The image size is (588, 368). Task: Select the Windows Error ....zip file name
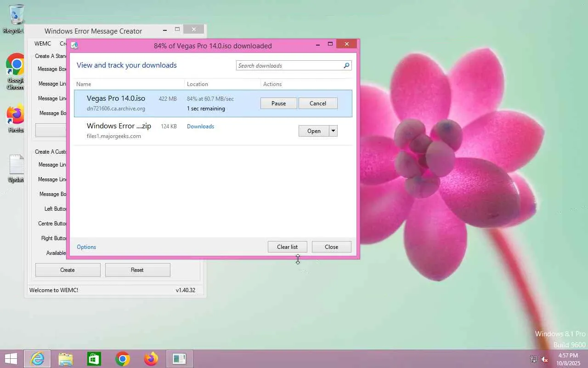119,126
